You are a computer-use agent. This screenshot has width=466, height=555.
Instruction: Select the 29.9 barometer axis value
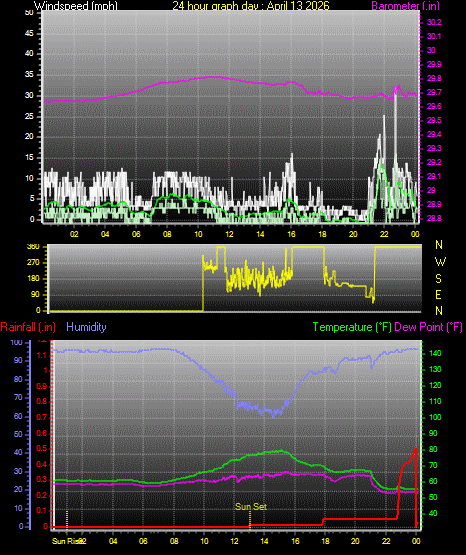tap(434, 64)
